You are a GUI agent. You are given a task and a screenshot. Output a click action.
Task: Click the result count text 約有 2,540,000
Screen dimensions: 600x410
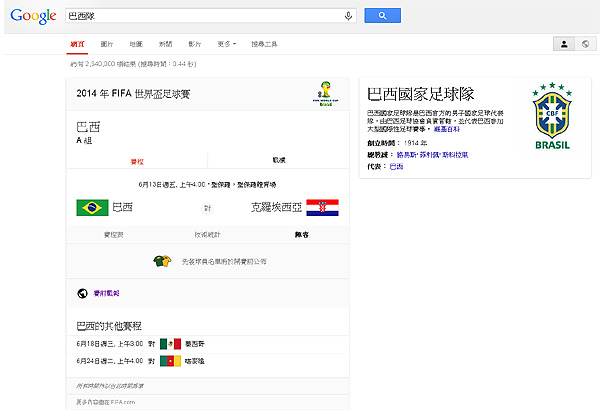(133, 64)
